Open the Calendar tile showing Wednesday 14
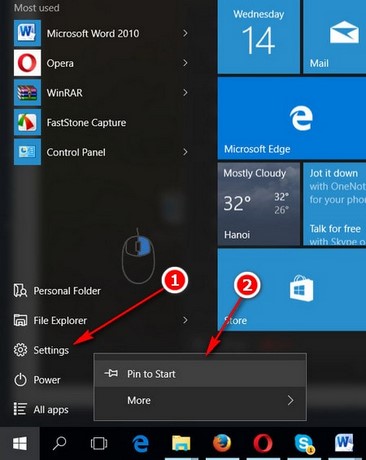This screenshot has height=460, width=366. tap(259, 37)
